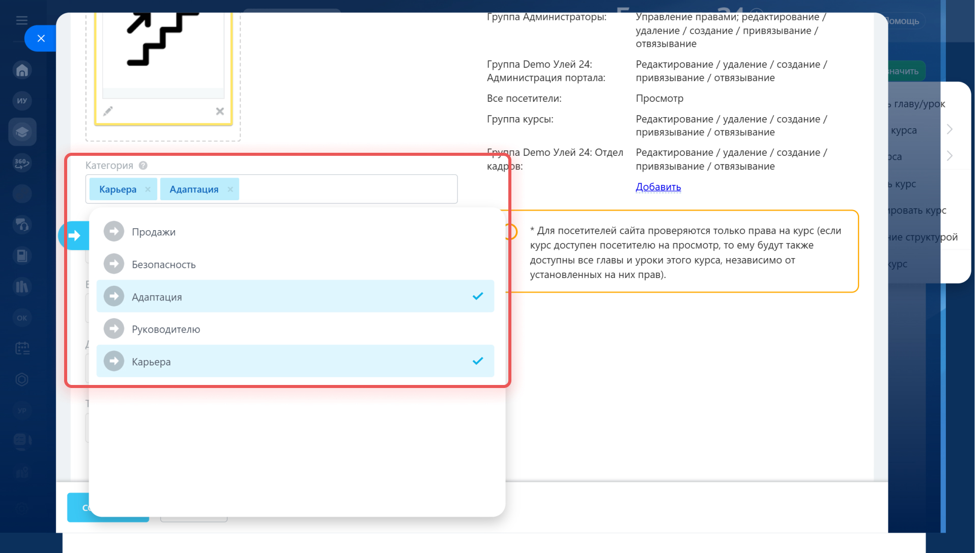Remove the Адаптация tag from the category field
Viewport: 980px width, 553px height.
[x=230, y=189]
